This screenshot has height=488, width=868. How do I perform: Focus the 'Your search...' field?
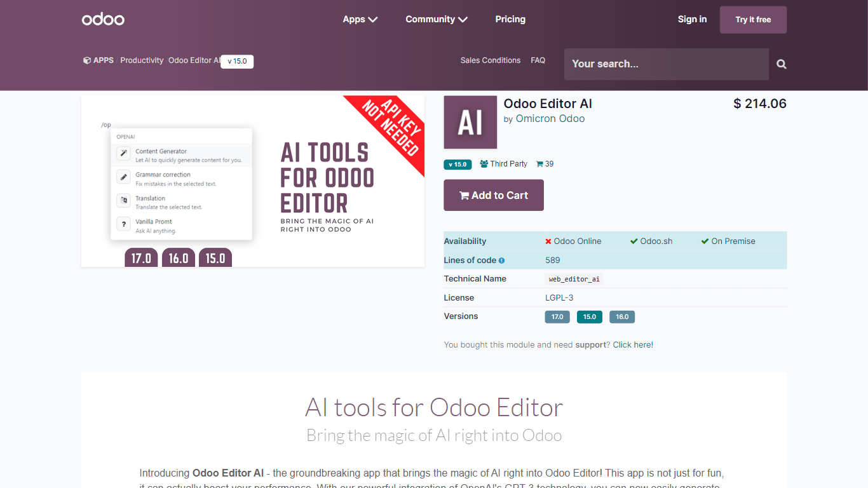click(666, 64)
